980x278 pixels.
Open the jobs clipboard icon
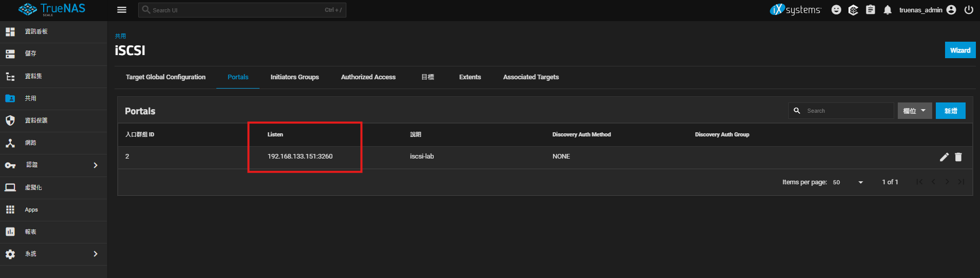pyautogui.click(x=871, y=10)
